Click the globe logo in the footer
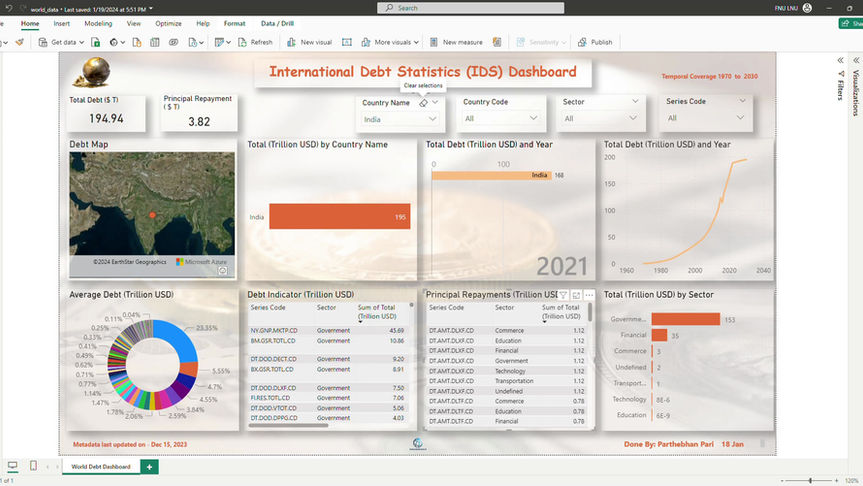 point(418,444)
